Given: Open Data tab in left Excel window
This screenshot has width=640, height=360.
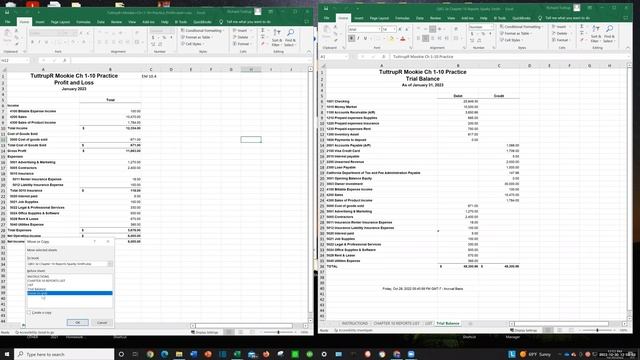Looking at the screenshot, I should click(x=101, y=22).
